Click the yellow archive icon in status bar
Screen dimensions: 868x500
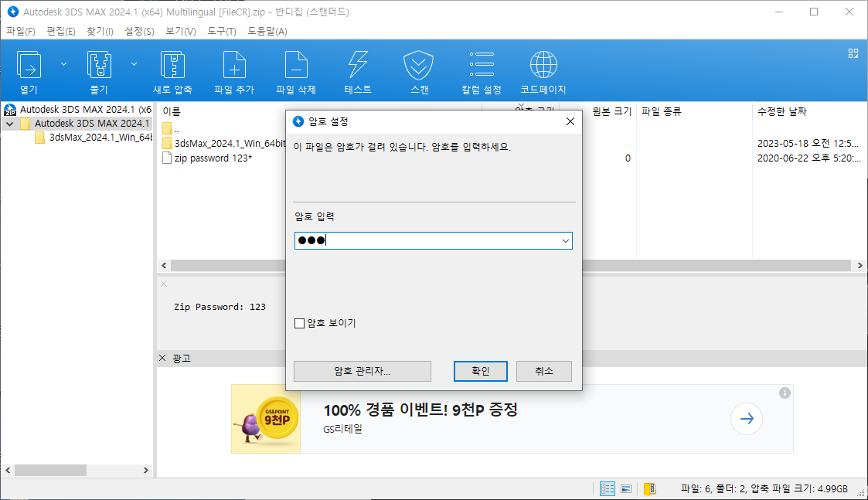tap(650, 488)
